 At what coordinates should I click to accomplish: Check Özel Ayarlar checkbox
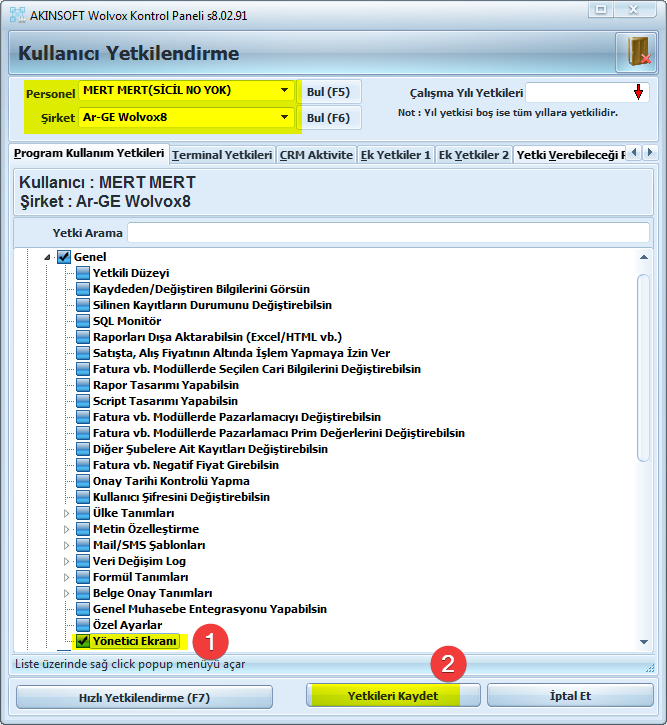click(x=83, y=625)
